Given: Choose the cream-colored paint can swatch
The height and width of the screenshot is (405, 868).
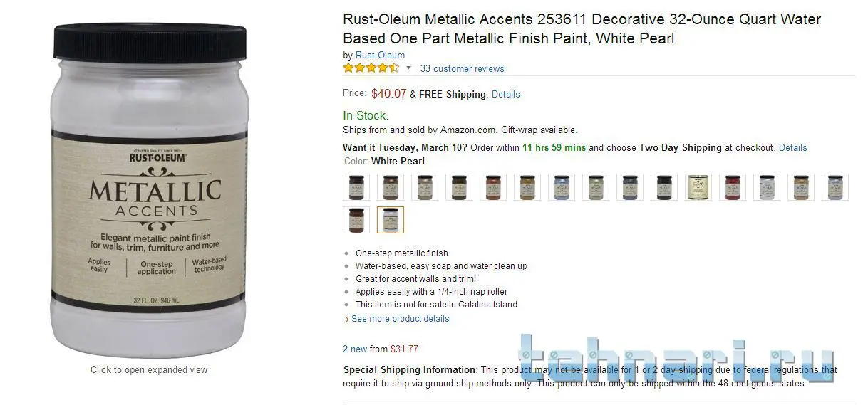Looking at the screenshot, I should pyautogui.click(x=698, y=187).
